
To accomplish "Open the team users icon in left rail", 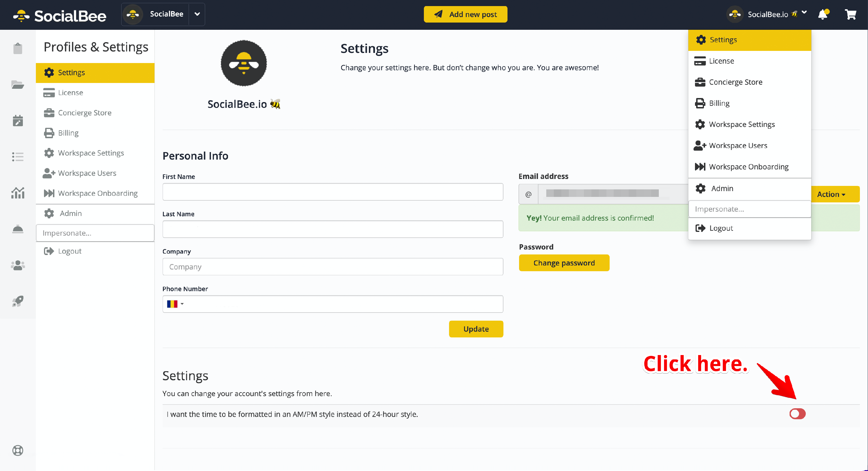I will tap(18, 266).
